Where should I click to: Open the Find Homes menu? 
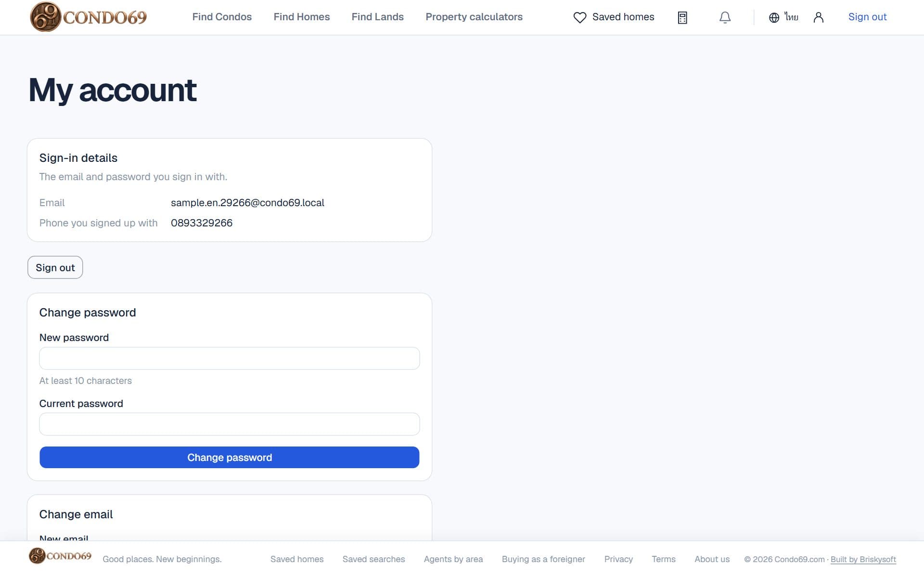pyautogui.click(x=302, y=17)
